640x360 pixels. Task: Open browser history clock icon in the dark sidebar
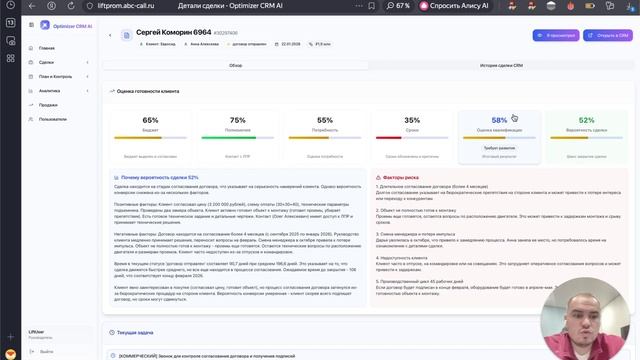click(11, 5)
